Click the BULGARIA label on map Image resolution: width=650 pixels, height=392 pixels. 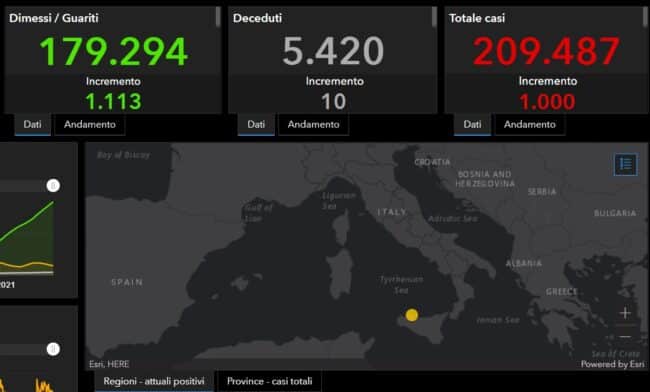coord(615,213)
